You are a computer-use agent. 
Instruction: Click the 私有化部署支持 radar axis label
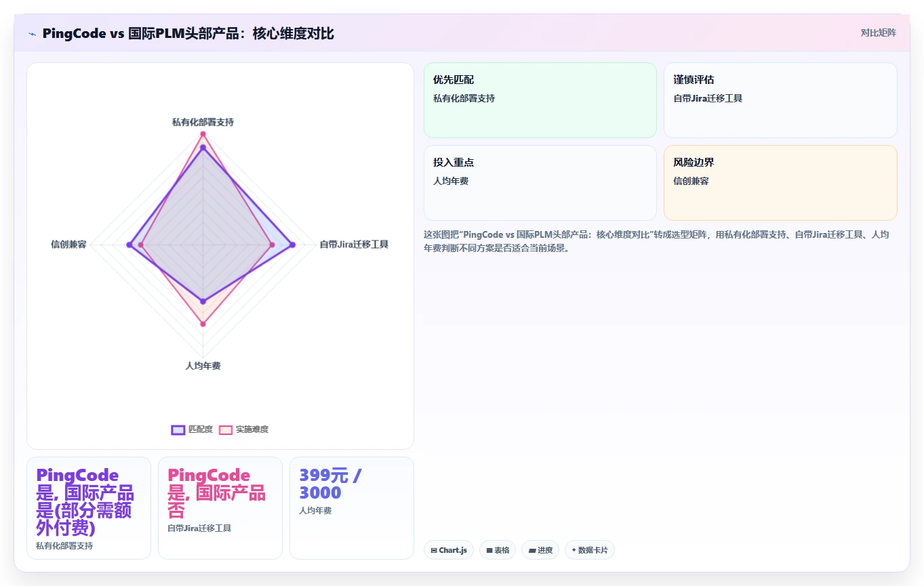203,122
